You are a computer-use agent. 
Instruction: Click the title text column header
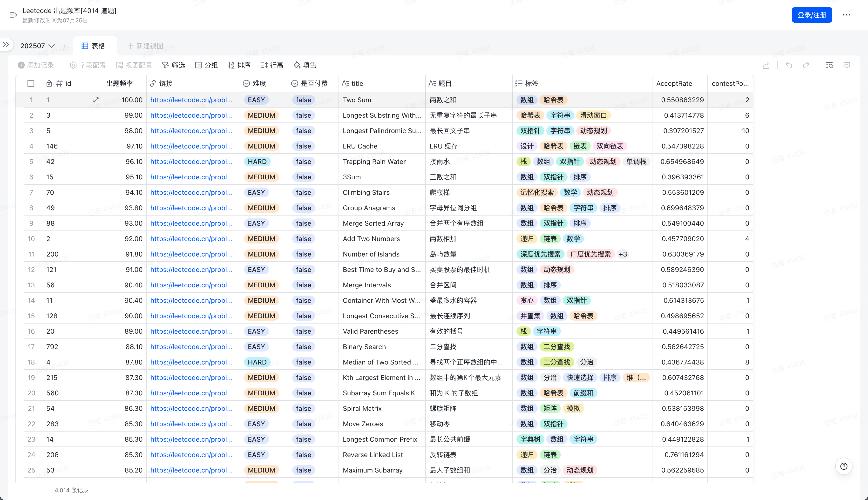click(382, 83)
